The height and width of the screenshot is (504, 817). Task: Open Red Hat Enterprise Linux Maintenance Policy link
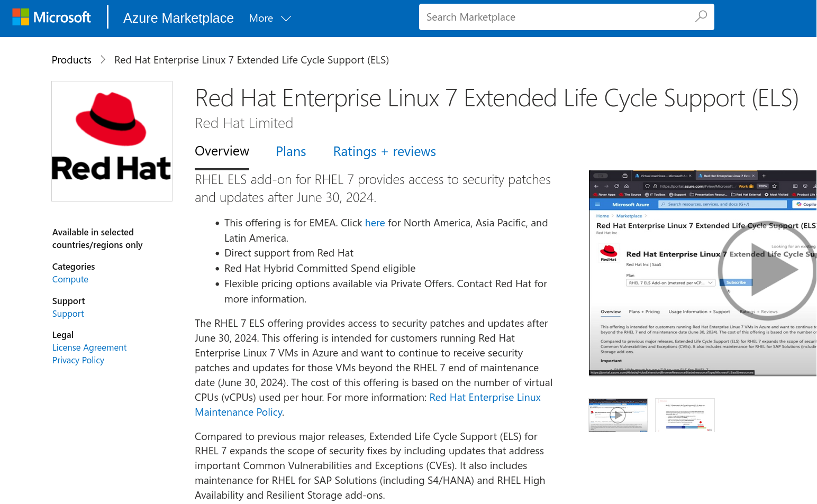pyautogui.click(x=368, y=405)
